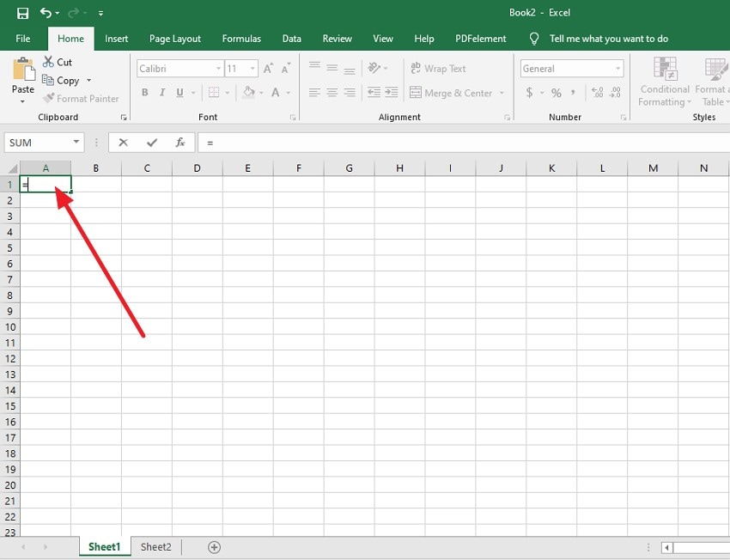Apply Italic formatting
730x560 pixels.
161,92
